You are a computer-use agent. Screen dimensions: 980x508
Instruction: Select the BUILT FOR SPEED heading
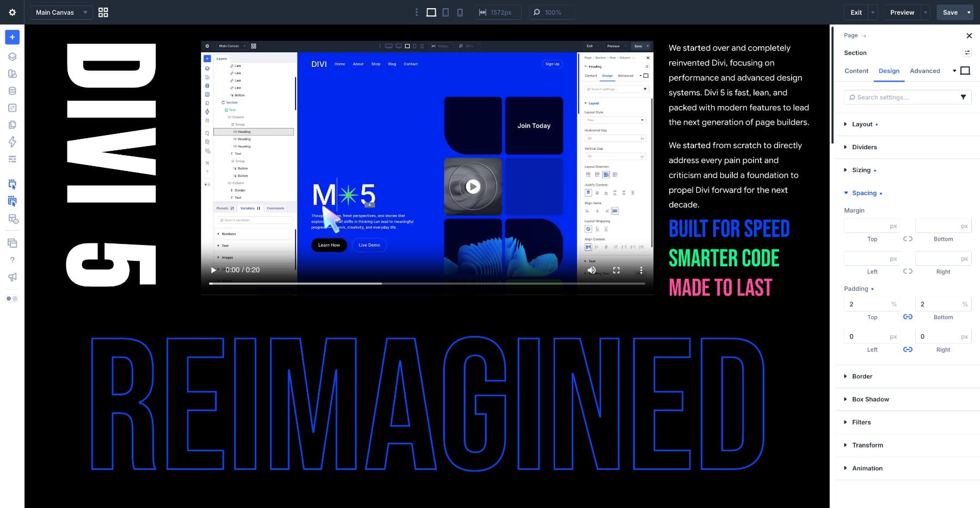coord(728,229)
